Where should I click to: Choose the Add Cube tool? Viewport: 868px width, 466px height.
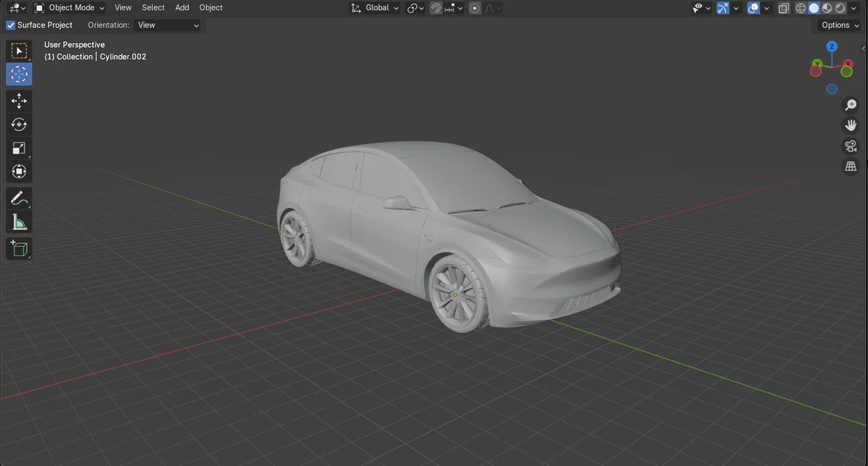point(19,248)
